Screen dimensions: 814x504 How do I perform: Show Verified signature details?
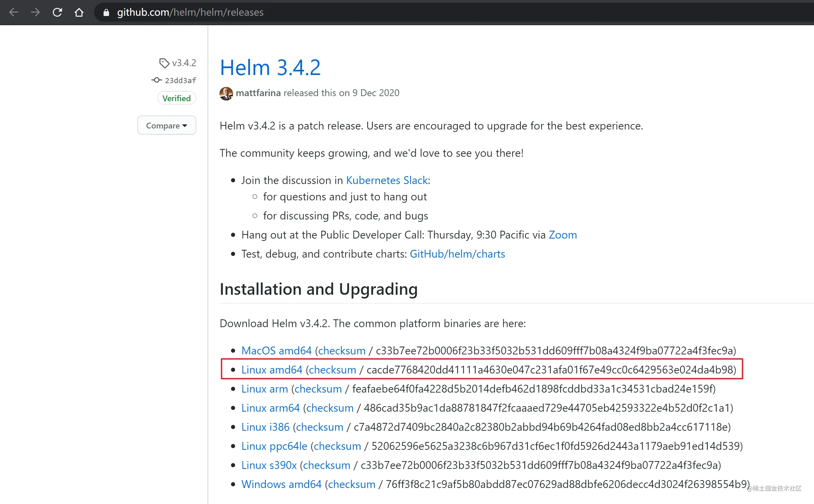point(176,98)
